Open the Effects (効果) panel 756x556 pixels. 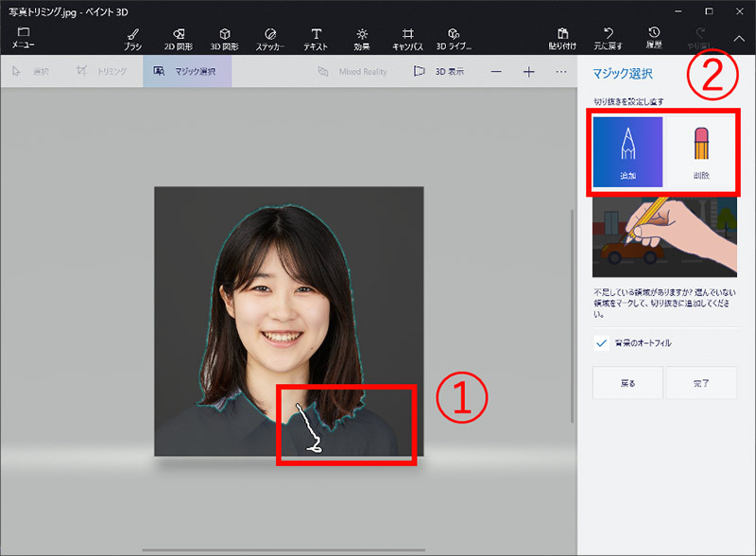point(362,38)
